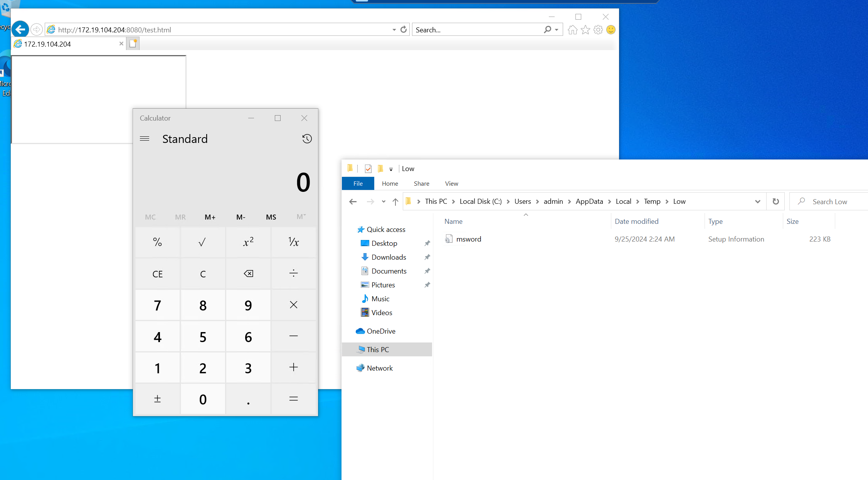
Task: Refresh the Low folder view
Action: [x=775, y=201]
